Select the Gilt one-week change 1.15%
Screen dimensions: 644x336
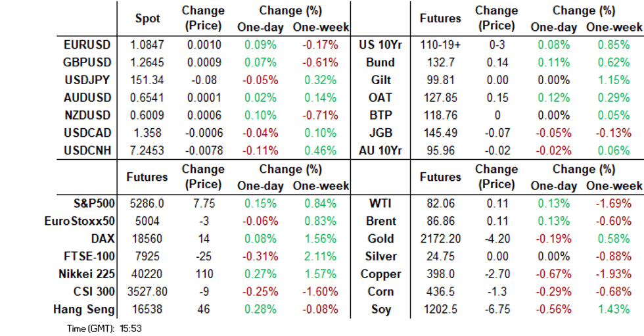[x=614, y=80]
